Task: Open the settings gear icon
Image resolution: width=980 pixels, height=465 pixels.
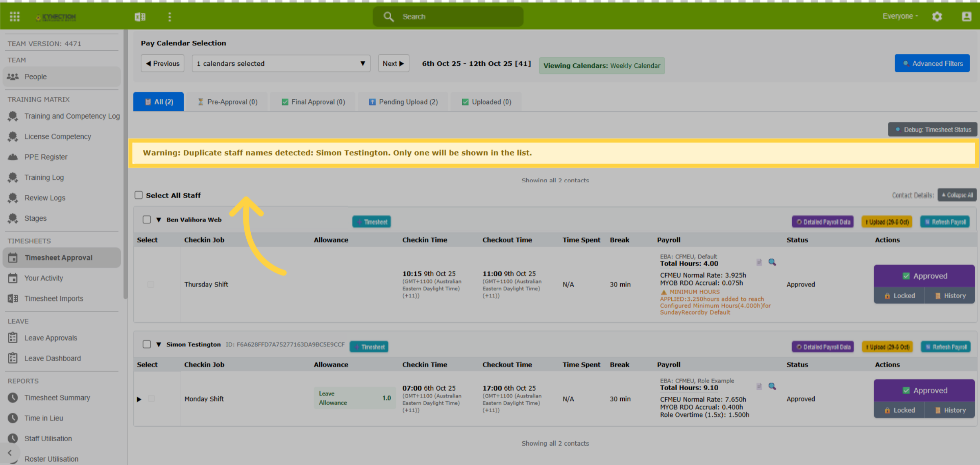Action: pyautogui.click(x=937, y=16)
